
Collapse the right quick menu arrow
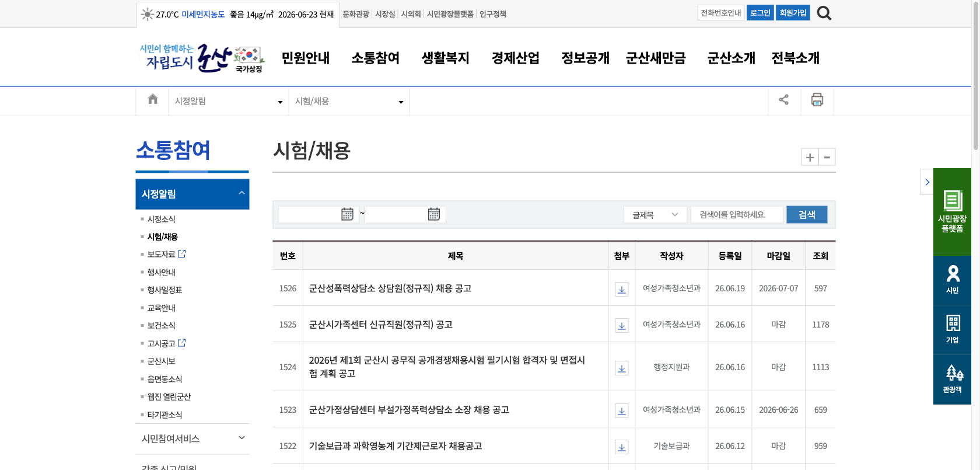tap(927, 182)
